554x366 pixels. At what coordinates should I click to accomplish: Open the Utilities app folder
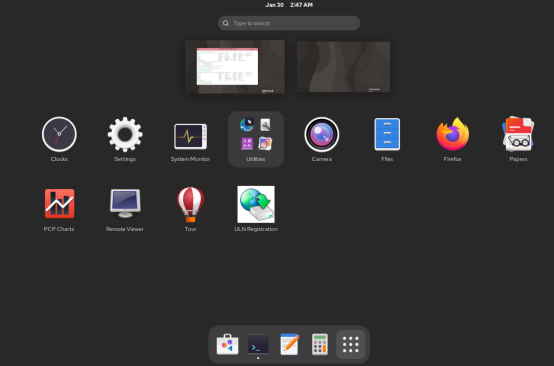256,139
